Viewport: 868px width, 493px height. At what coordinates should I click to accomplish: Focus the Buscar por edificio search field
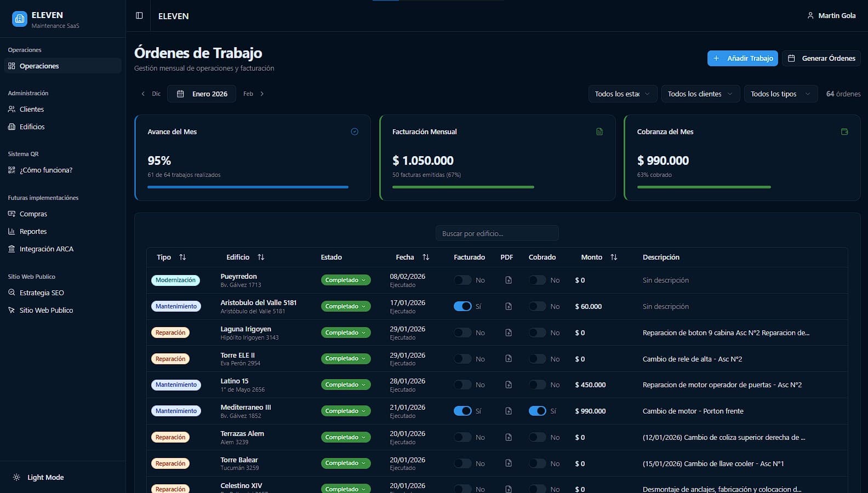pos(497,233)
